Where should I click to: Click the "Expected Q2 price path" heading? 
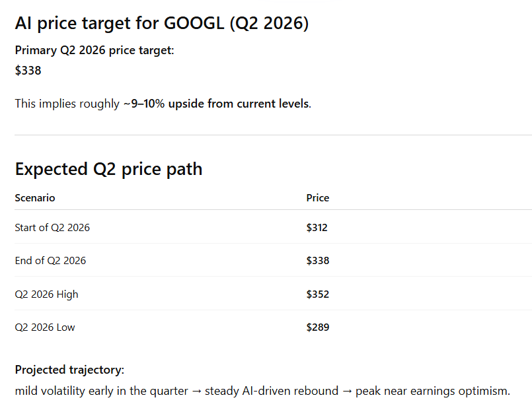108,169
